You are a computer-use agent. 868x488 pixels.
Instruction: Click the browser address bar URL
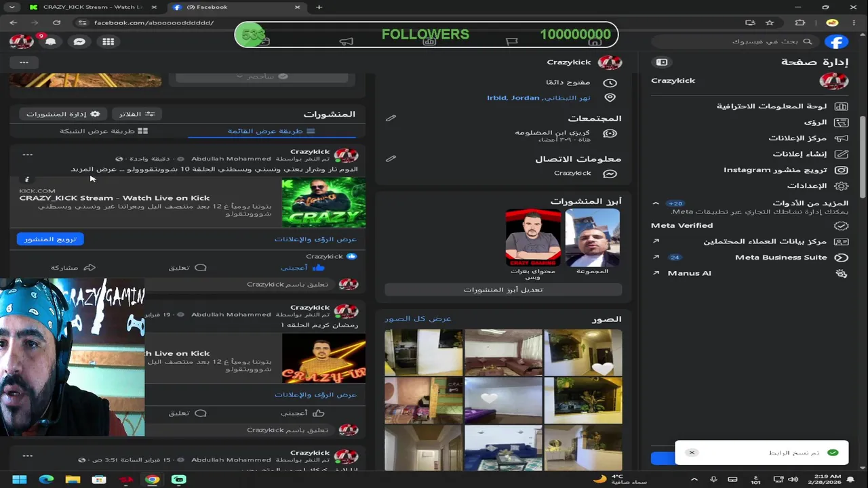pyautogui.click(x=153, y=22)
